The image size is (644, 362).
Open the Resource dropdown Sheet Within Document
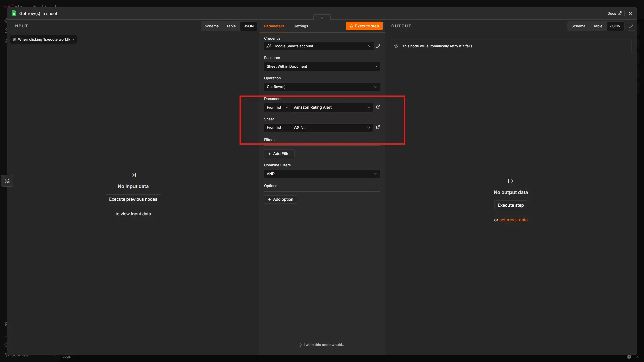[322, 67]
